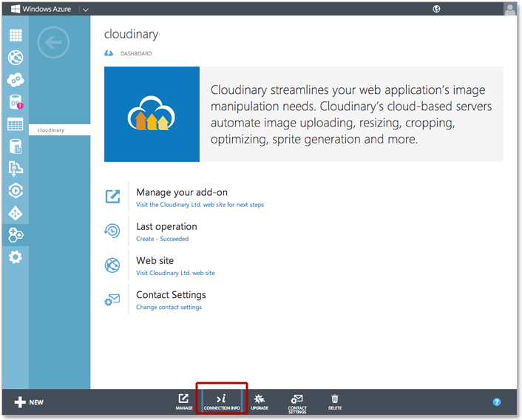Click the Web site heading

[x=155, y=260]
